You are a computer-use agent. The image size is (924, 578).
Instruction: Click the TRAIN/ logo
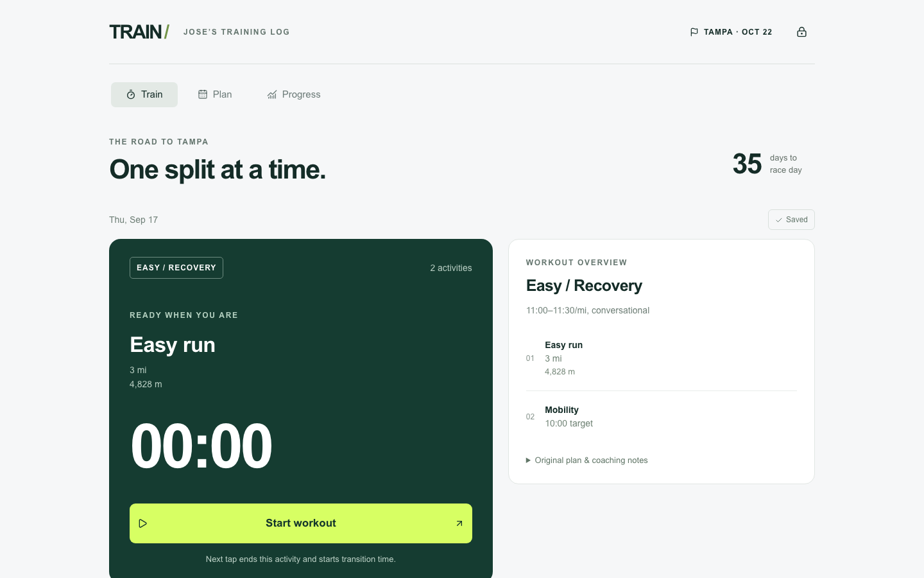pos(139,32)
